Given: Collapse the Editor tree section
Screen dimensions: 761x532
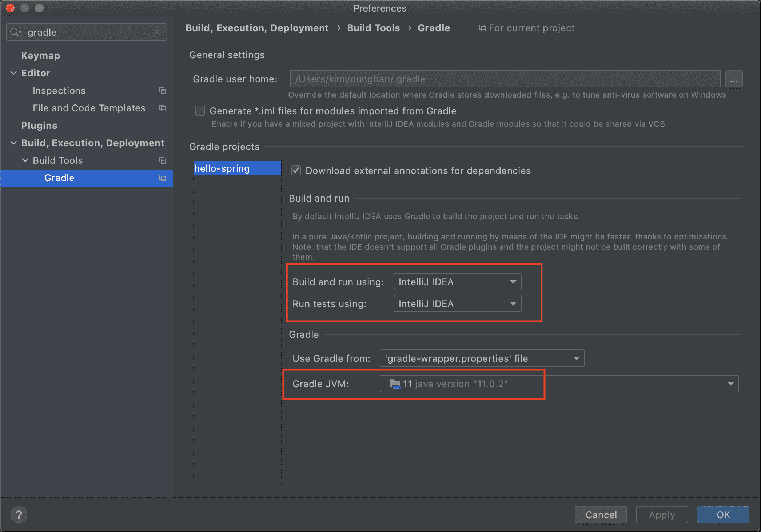Looking at the screenshot, I should tap(13, 73).
